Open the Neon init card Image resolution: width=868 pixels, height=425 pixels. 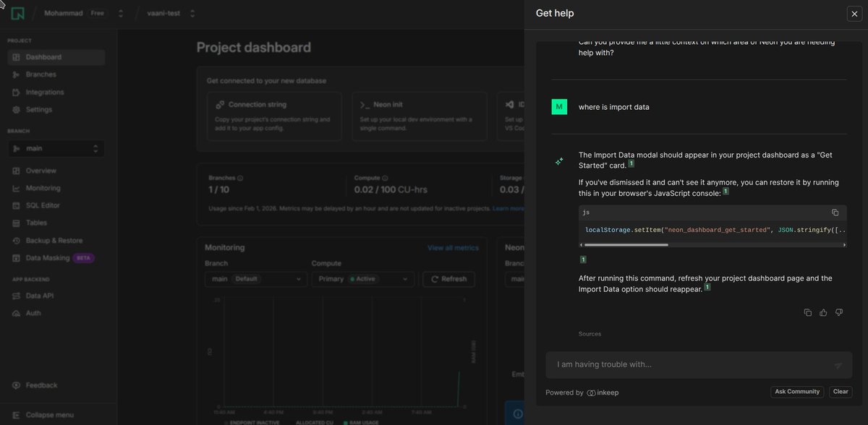pos(419,116)
